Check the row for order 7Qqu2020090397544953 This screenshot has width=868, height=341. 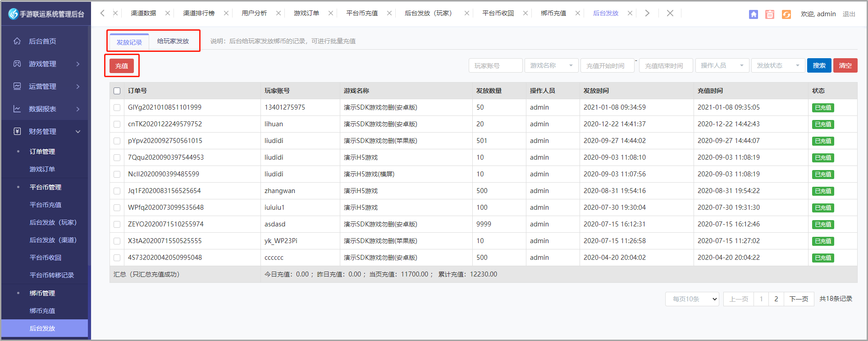click(117, 158)
